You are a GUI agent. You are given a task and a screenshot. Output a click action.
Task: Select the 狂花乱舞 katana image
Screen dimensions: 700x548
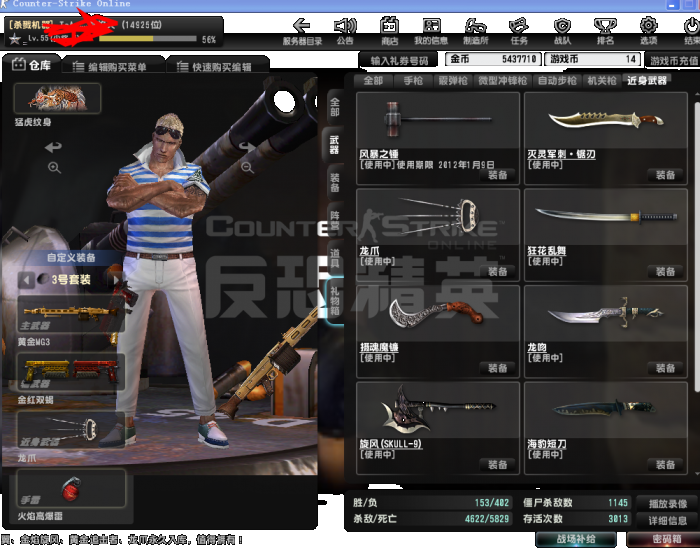(605, 217)
